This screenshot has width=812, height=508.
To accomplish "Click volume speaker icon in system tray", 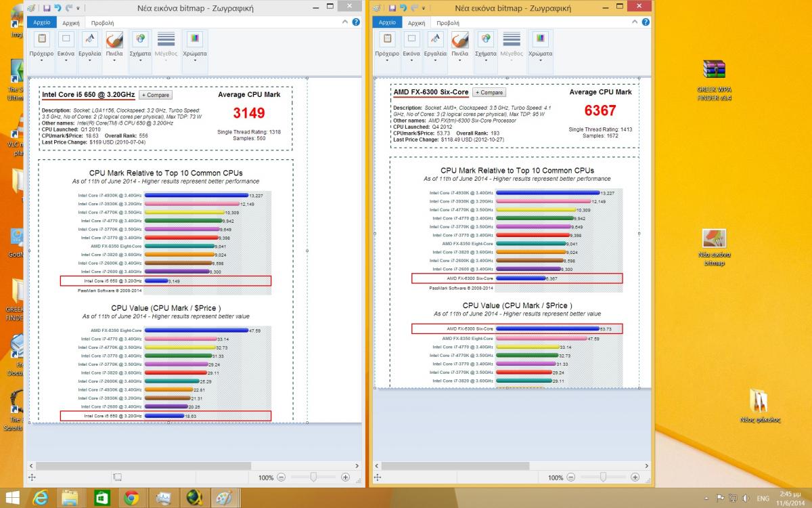I will pos(746,498).
